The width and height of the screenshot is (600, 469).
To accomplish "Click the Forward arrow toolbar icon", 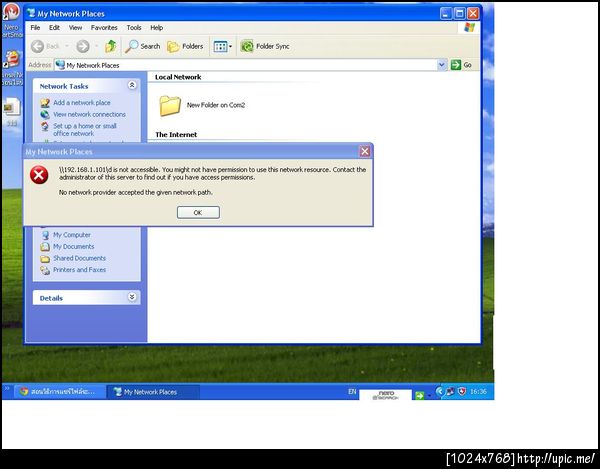I will [83, 46].
